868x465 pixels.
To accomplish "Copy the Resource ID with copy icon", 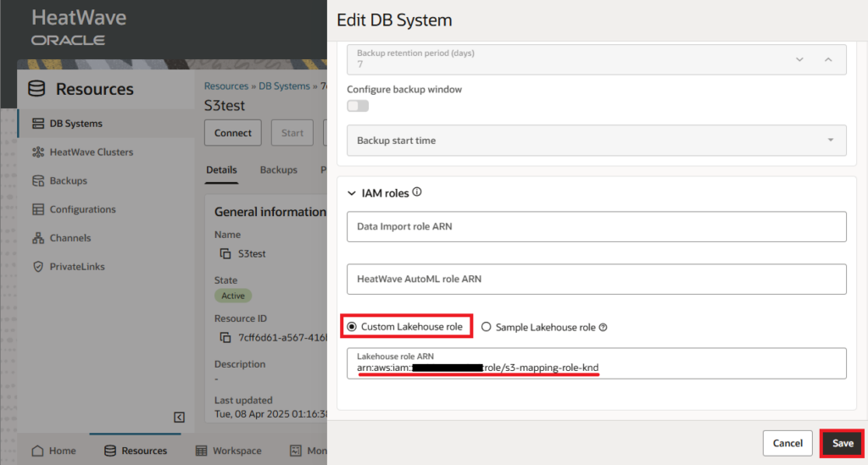I will [225, 337].
